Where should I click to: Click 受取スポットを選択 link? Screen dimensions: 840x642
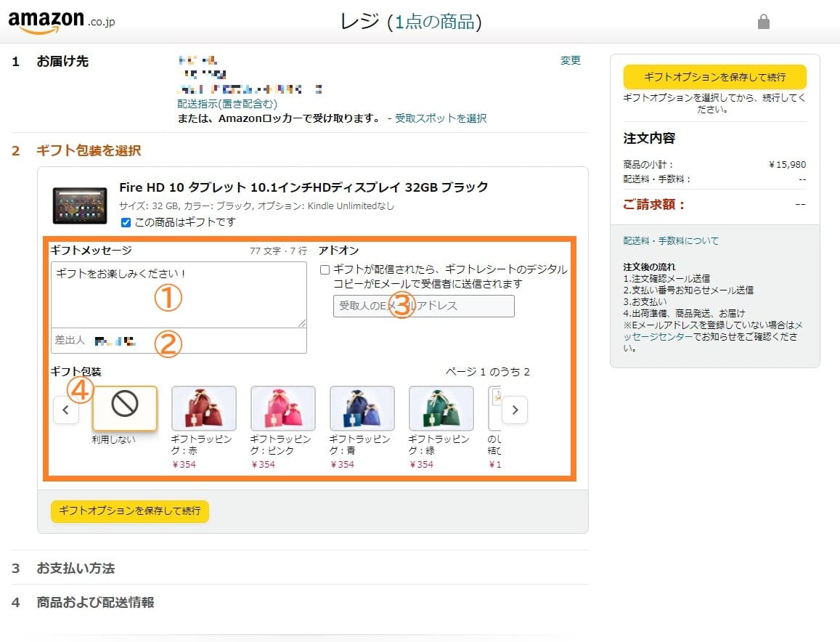[441, 118]
